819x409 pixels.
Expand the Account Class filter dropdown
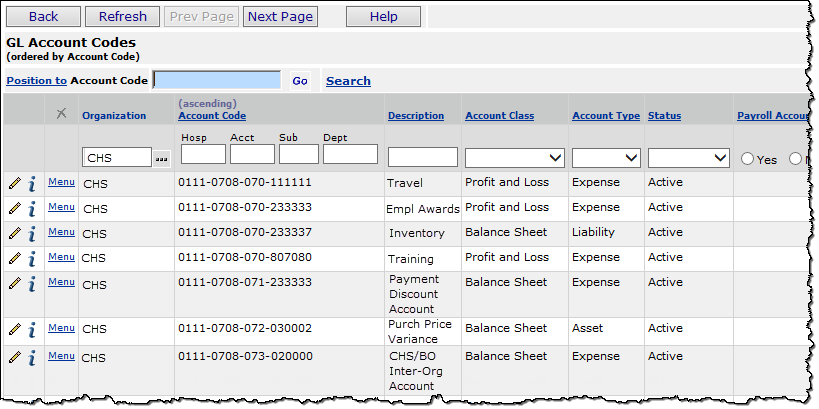tap(514, 158)
